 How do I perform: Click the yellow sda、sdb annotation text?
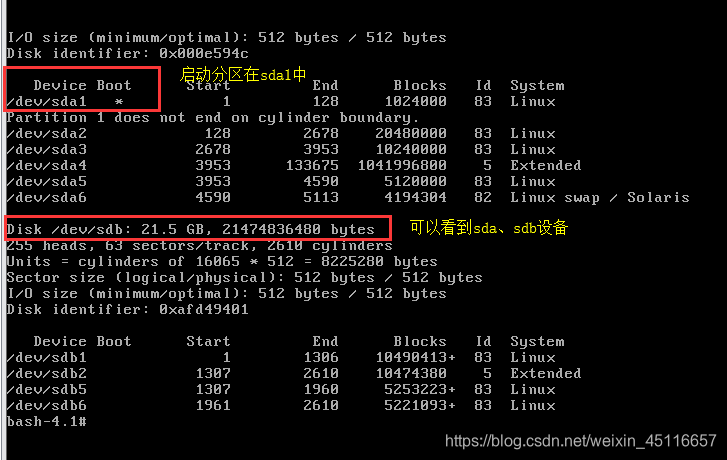[x=489, y=228]
